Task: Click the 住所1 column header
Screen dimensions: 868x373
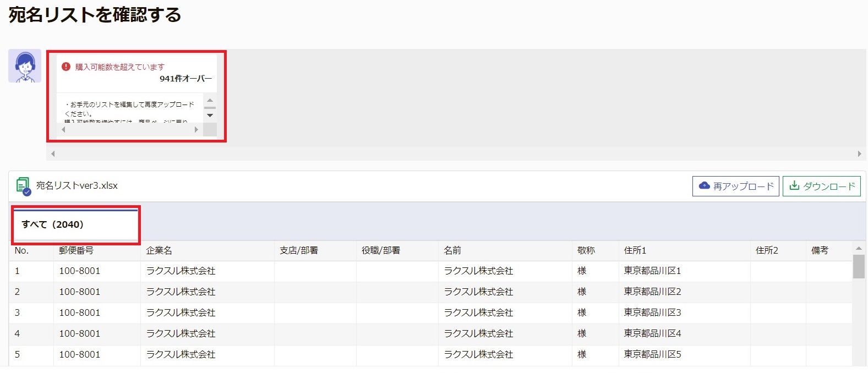Action: point(684,251)
